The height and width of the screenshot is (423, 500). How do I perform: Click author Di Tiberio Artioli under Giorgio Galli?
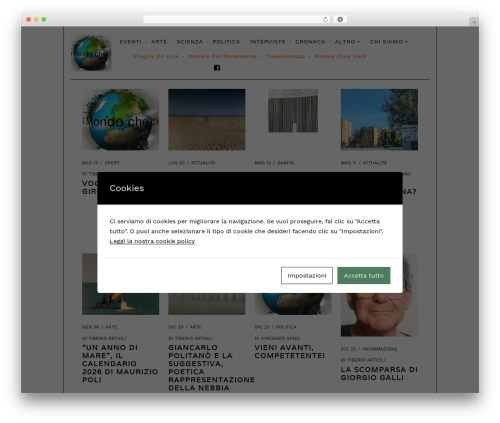[x=363, y=360]
